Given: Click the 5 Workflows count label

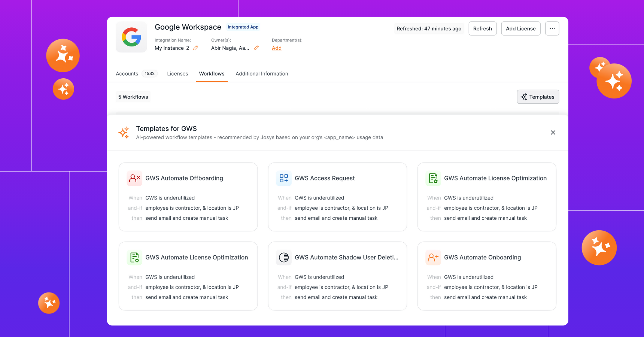Looking at the screenshot, I should pyautogui.click(x=133, y=97).
